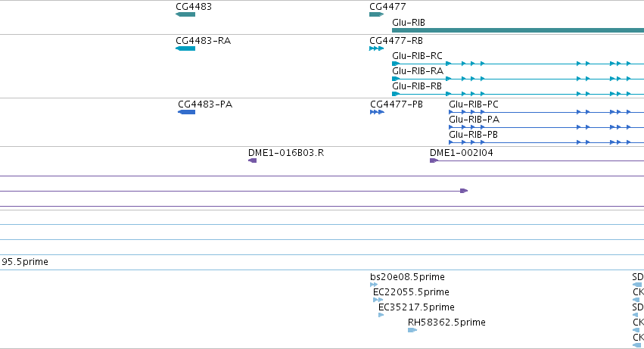Image resolution: width=644 pixels, height=349 pixels.
Task: Select the CG4483-RA transcript glyph
Action: point(185,48)
